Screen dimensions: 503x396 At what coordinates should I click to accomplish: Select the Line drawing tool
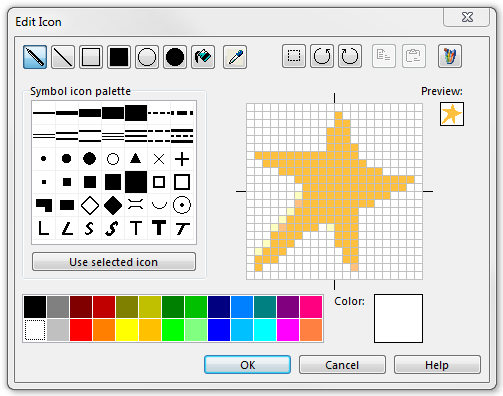tap(63, 57)
